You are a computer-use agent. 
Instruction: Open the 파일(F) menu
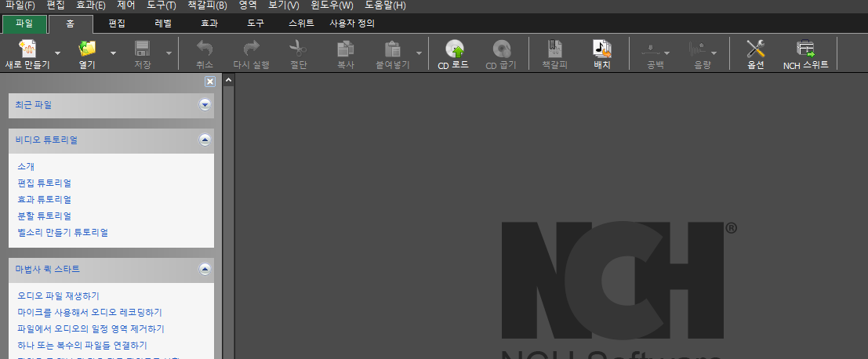click(x=20, y=5)
